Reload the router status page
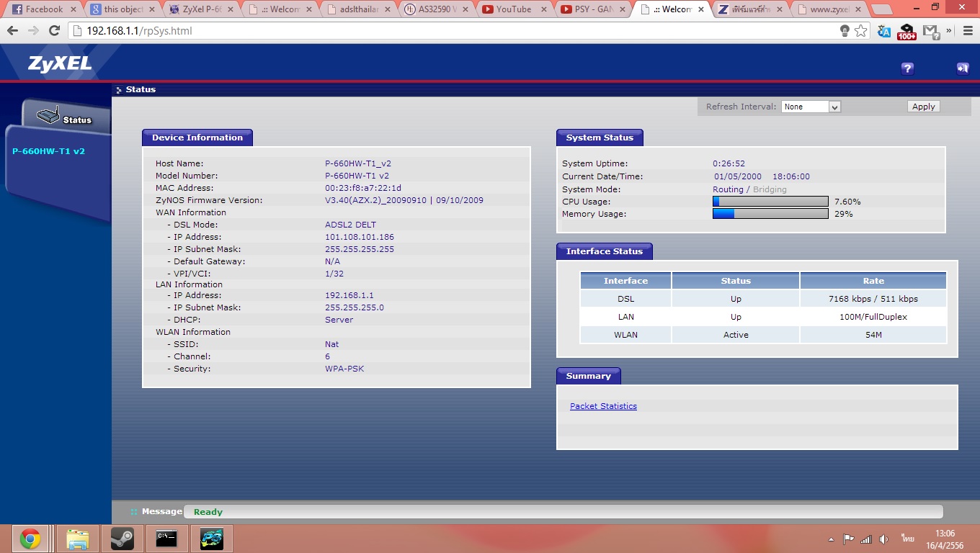The width and height of the screenshot is (980, 553). coord(54,31)
